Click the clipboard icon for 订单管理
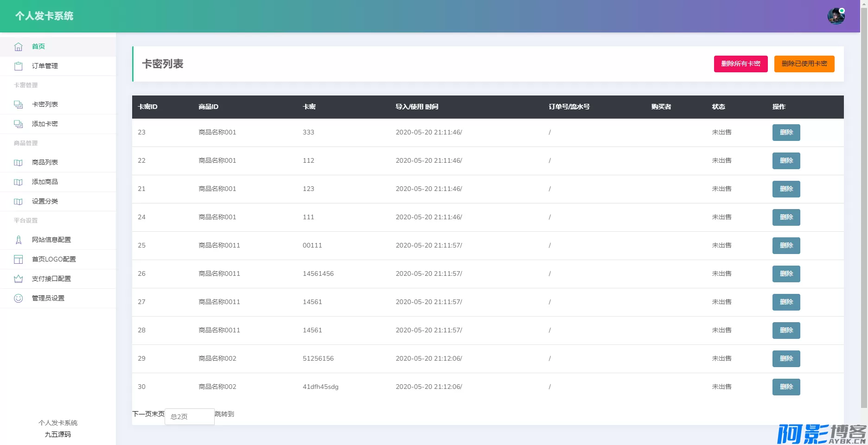The image size is (868, 445). [18, 66]
